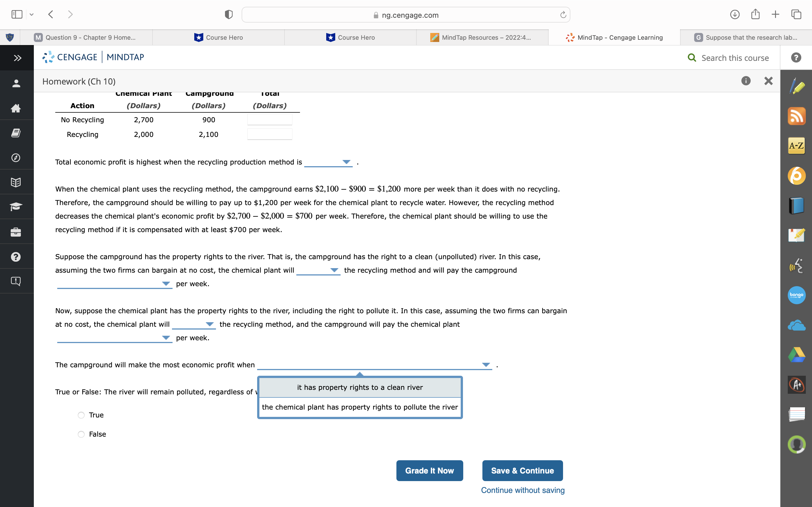
Task: Open the recycling production method dropdown
Action: pos(328,162)
